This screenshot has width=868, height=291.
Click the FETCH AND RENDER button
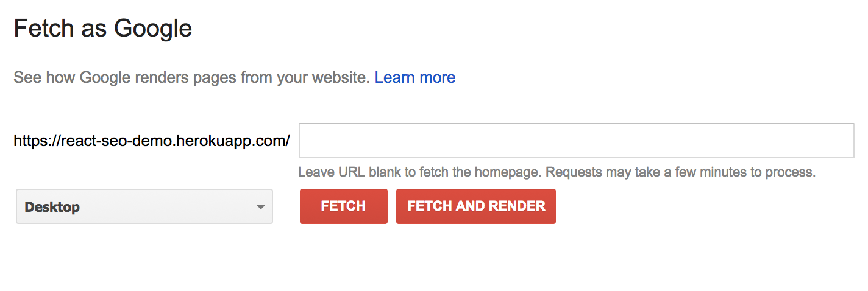(475, 206)
